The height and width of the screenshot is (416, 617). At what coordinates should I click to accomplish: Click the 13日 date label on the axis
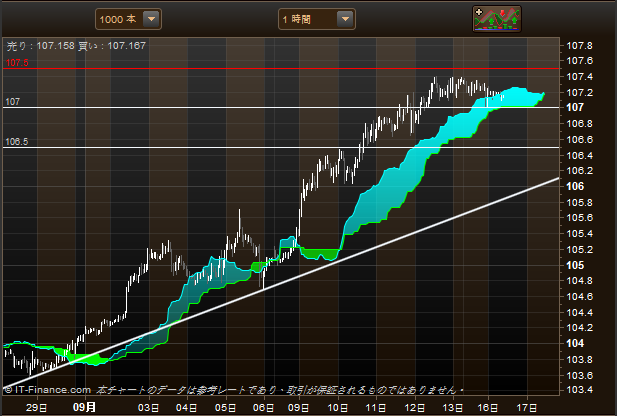tap(453, 407)
